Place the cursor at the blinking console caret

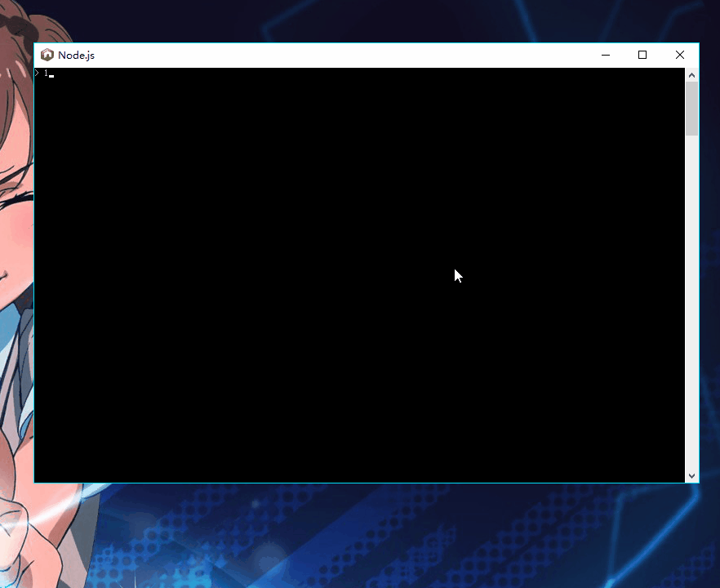coord(51,74)
